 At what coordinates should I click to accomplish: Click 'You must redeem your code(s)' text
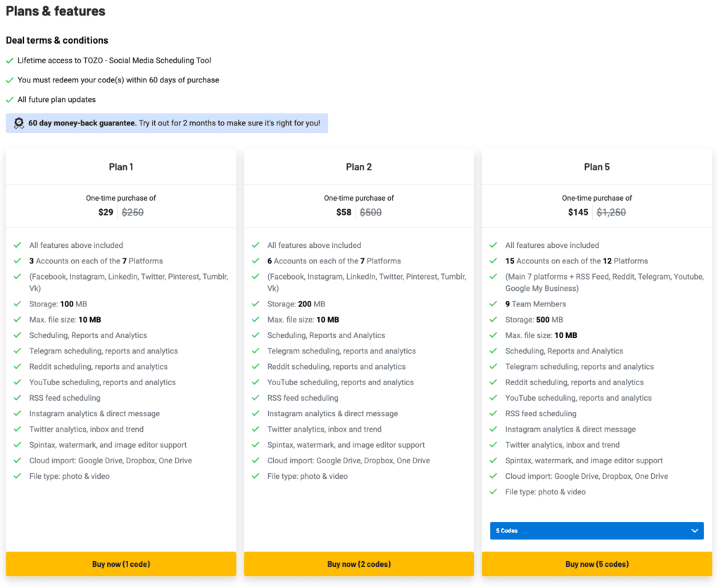pyautogui.click(x=118, y=80)
